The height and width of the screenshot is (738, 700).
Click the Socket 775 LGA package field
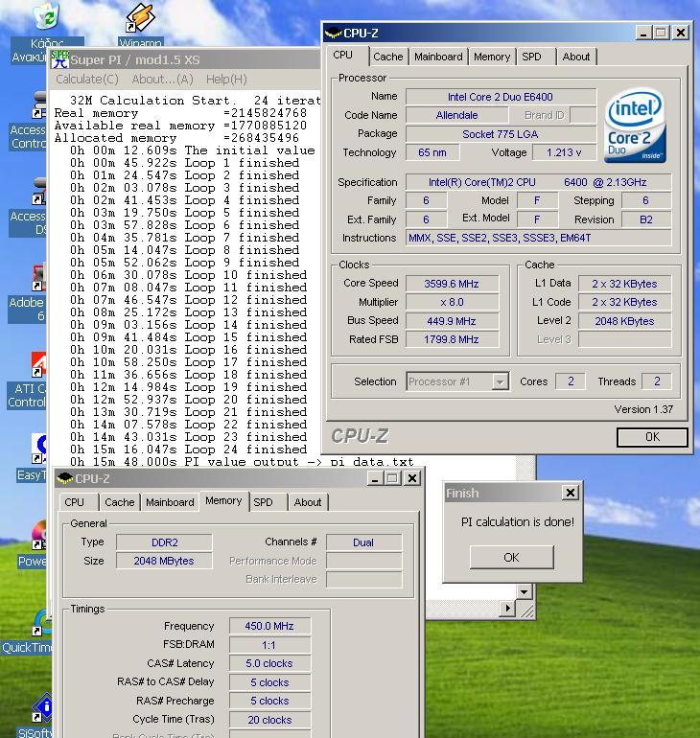pyautogui.click(x=501, y=134)
